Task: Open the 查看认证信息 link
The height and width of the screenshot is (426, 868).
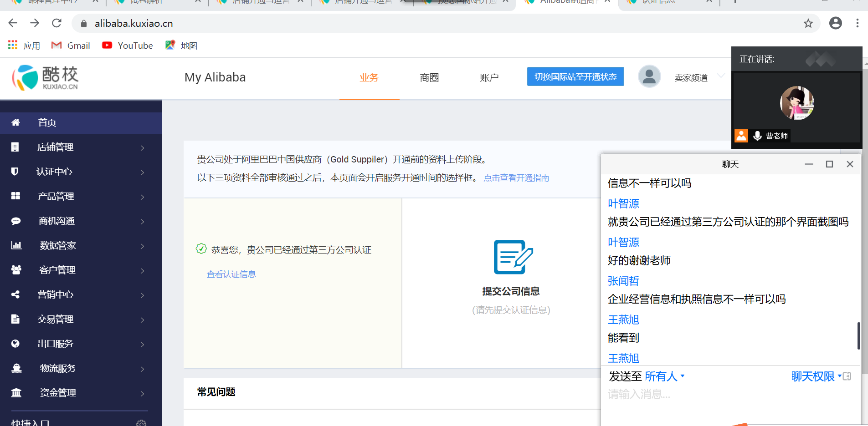Action: [231, 274]
